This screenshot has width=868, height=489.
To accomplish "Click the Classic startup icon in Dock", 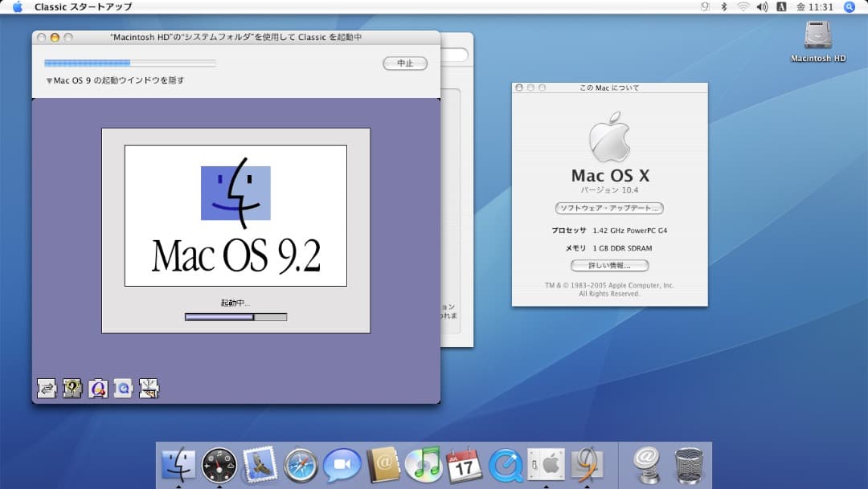I will tap(587, 463).
